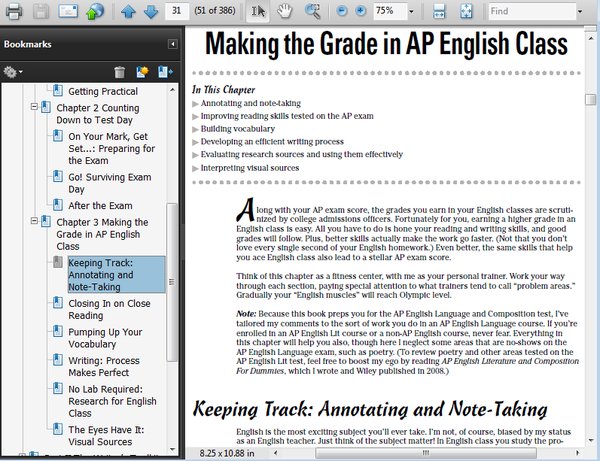Open the After the Exam bookmark
600x461 pixels.
point(100,205)
